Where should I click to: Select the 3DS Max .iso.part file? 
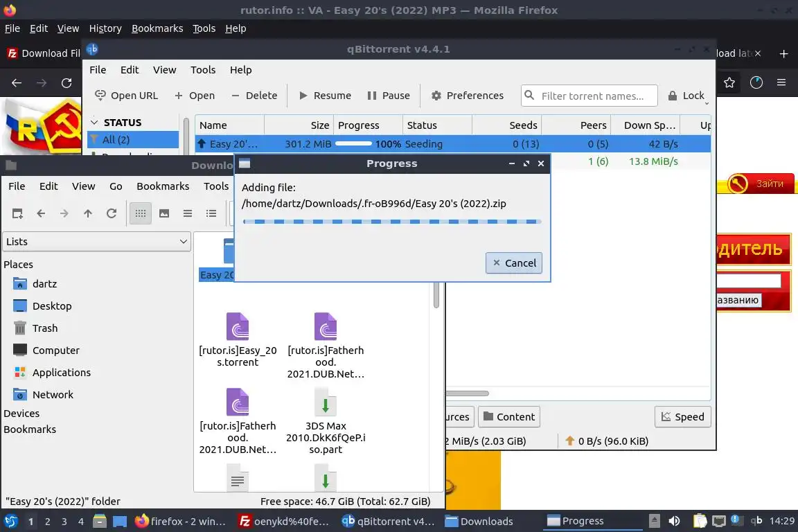[x=326, y=421]
